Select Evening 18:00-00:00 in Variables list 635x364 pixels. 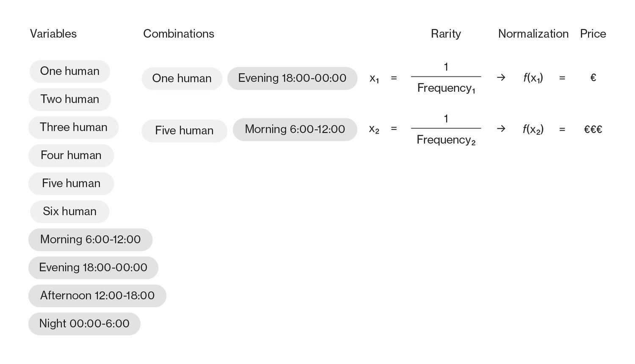pos(93,268)
